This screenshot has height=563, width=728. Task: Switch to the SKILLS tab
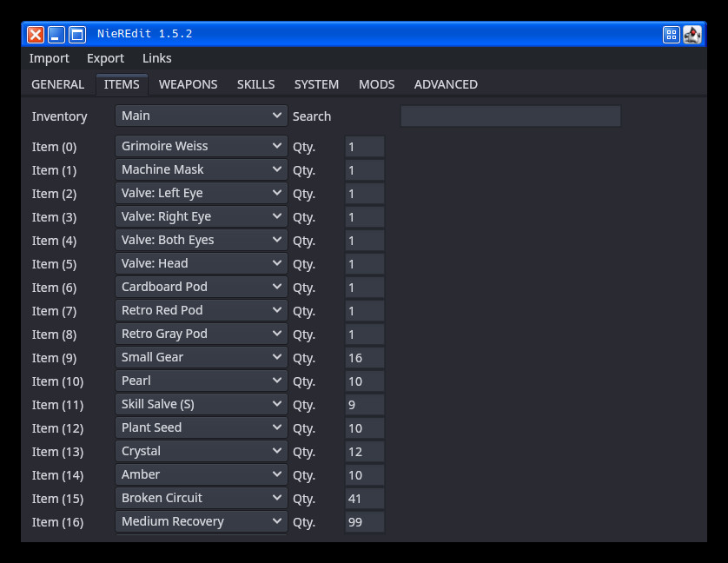point(255,84)
